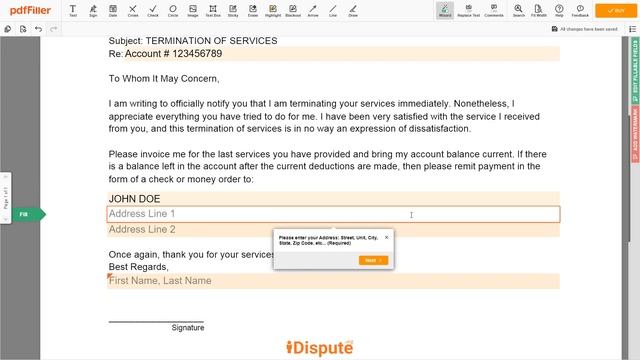Viewport: 640px width, 360px height.
Task: Click the Next button in tooltip
Action: click(373, 260)
